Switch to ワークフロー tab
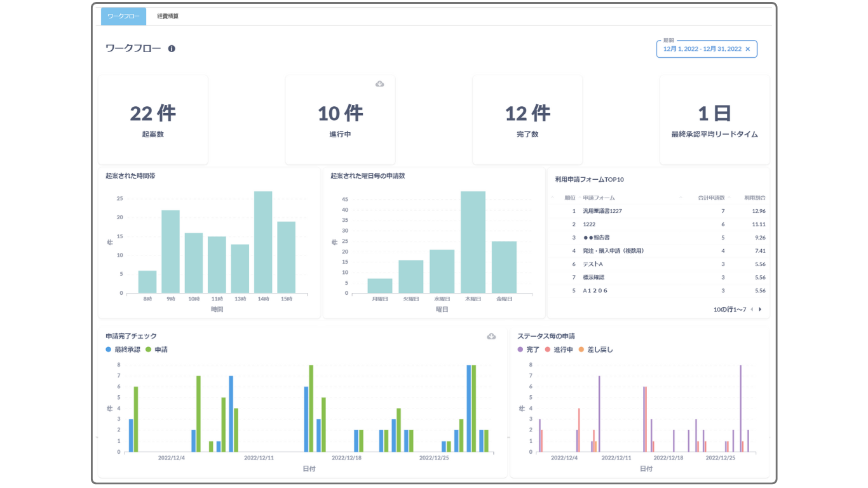868x488 pixels. coord(123,17)
